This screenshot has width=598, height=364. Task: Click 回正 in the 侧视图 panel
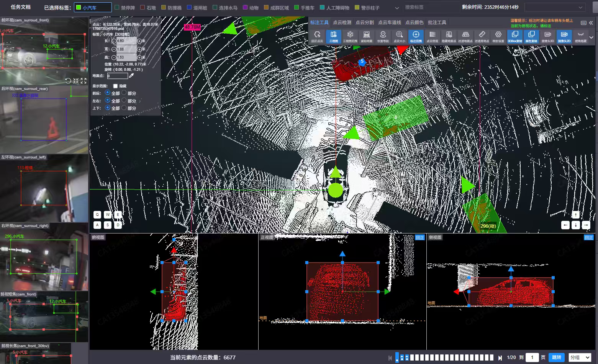[588, 238]
